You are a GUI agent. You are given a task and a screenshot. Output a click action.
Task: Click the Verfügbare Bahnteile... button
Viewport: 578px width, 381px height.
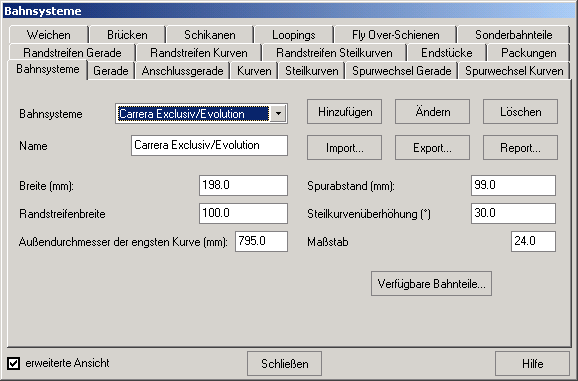click(x=431, y=284)
